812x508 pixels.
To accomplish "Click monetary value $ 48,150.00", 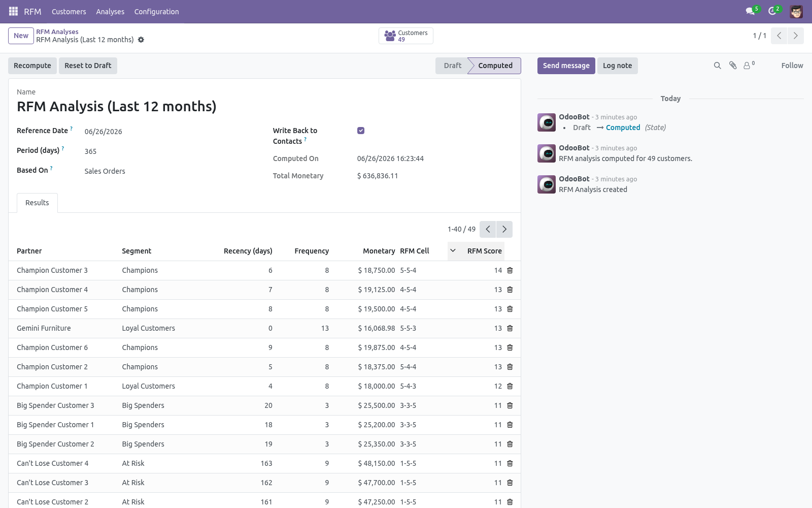I will point(377,463).
